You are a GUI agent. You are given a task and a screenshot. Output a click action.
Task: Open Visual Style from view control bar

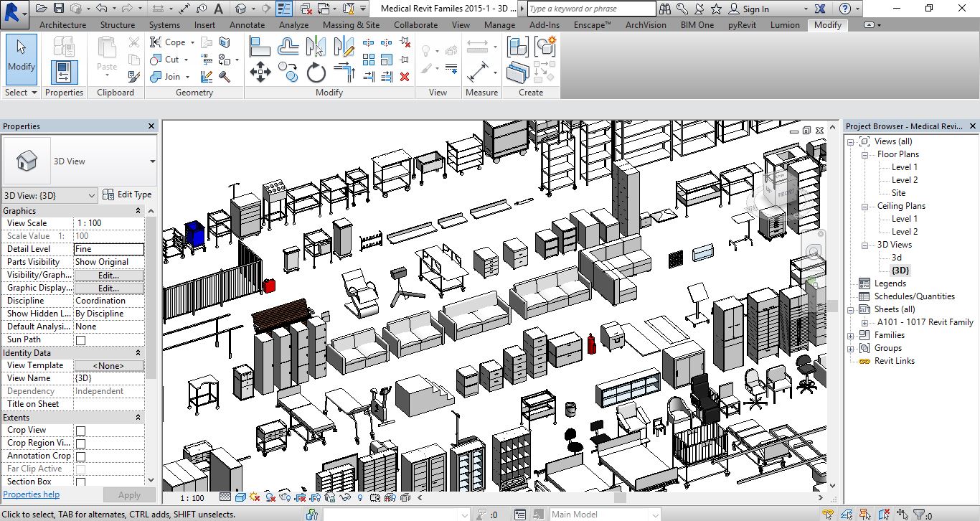click(x=240, y=497)
